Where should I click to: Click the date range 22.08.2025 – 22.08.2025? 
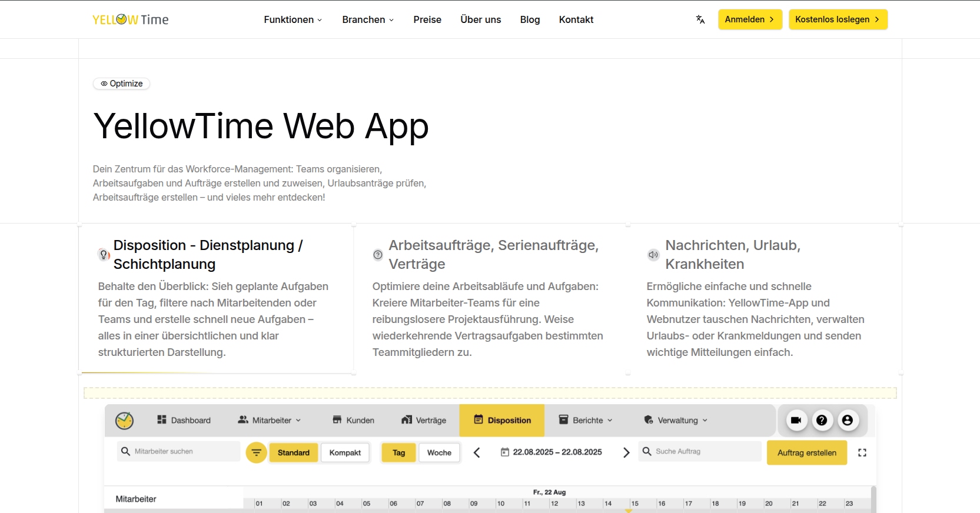[557, 452]
